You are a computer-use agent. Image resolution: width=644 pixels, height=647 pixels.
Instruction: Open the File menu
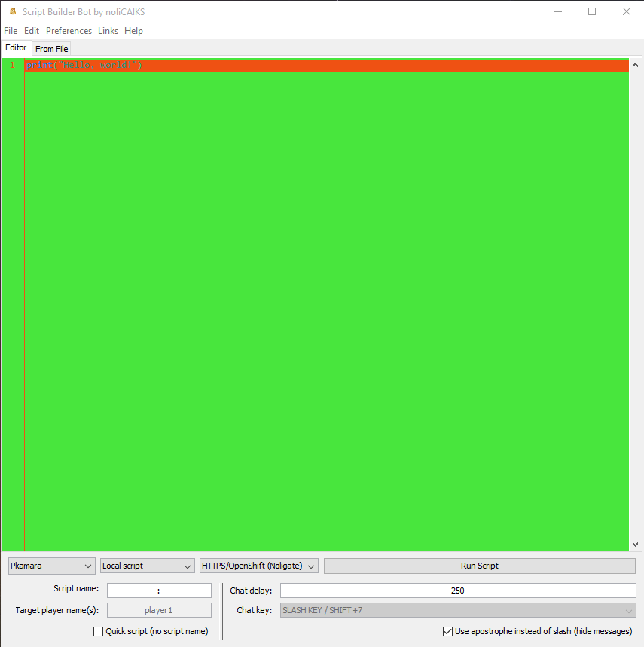[x=11, y=31]
